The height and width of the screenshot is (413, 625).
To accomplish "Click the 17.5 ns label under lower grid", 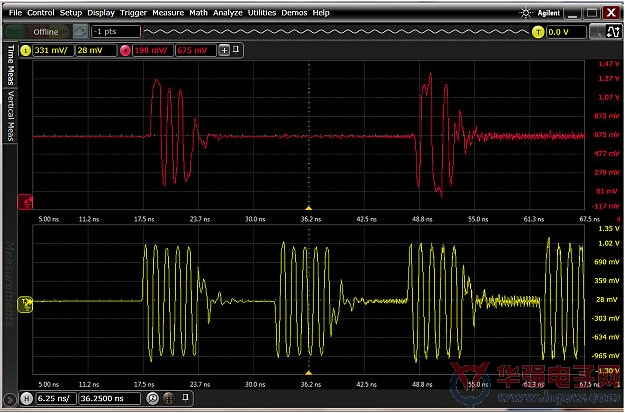I will pyautogui.click(x=144, y=385).
